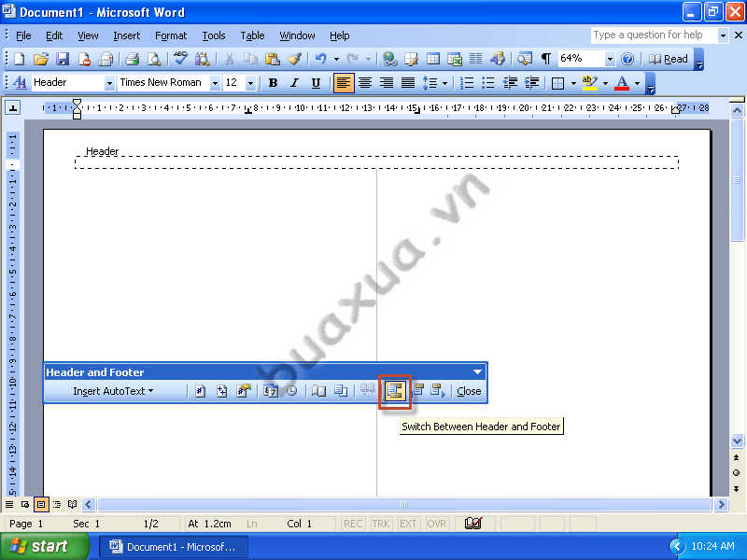
Task: Open the File menu
Action: pyautogui.click(x=23, y=35)
